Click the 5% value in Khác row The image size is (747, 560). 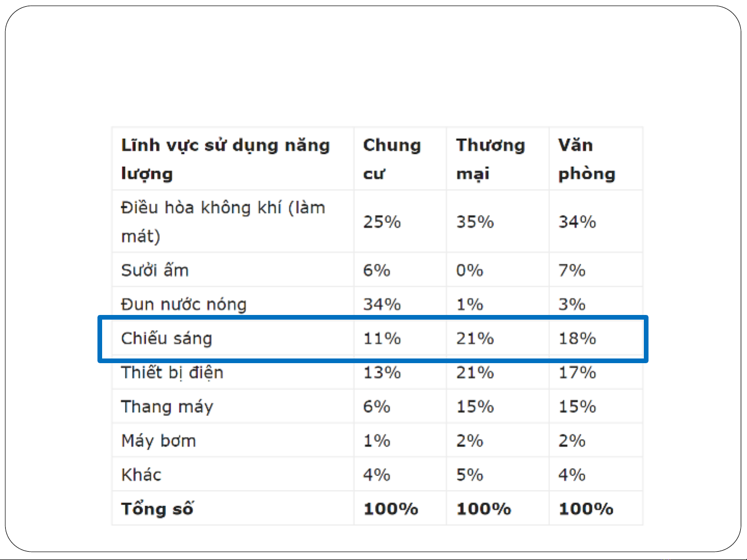pos(470,475)
